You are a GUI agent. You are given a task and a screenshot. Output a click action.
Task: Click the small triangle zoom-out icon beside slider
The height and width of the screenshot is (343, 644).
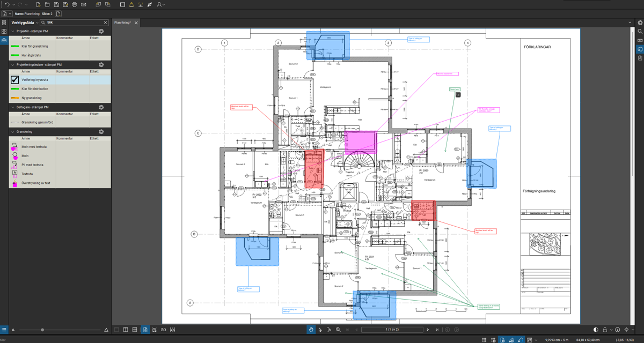[x=13, y=330]
